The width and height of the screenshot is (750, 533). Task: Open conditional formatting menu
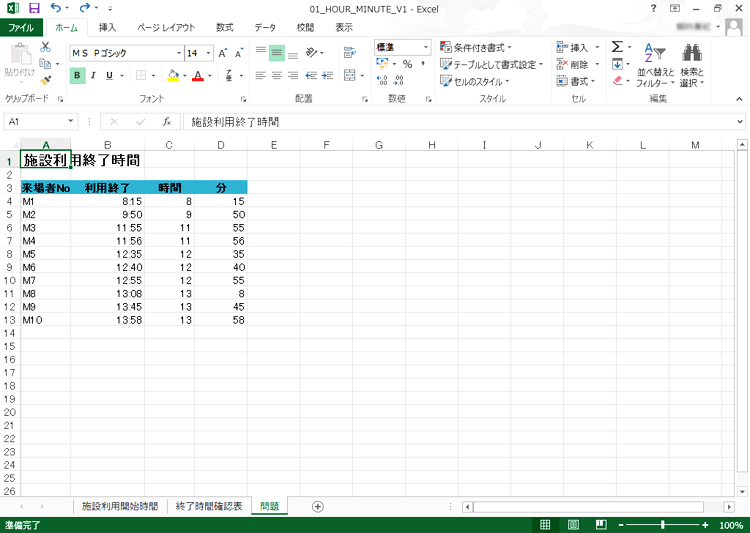pyautogui.click(x=476, y=47)
